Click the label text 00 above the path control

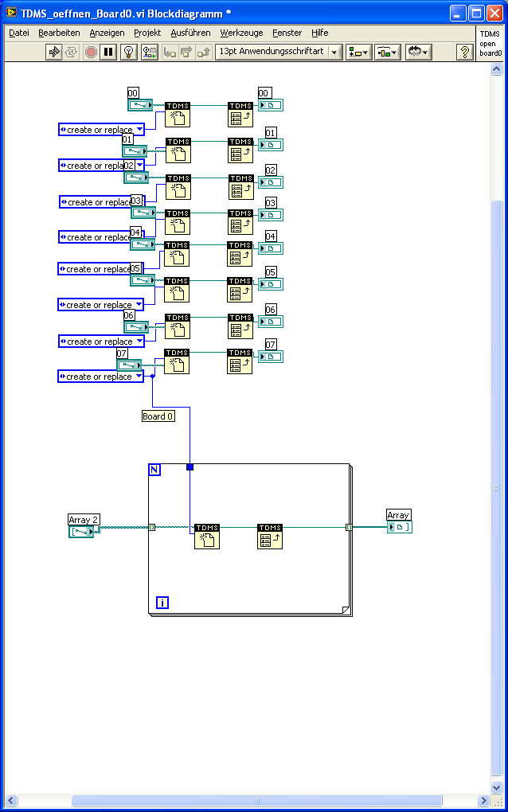point(133,92)
